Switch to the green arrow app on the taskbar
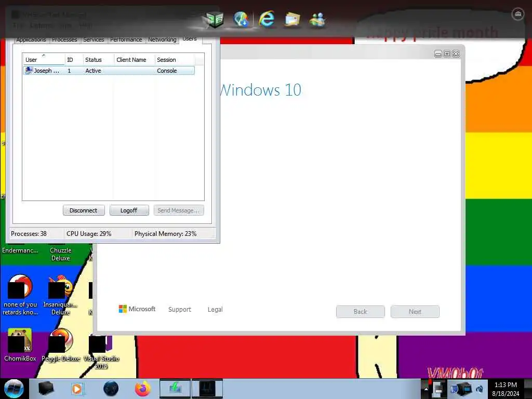The width and height of the screenshot is (532, 399). [175, 389]
